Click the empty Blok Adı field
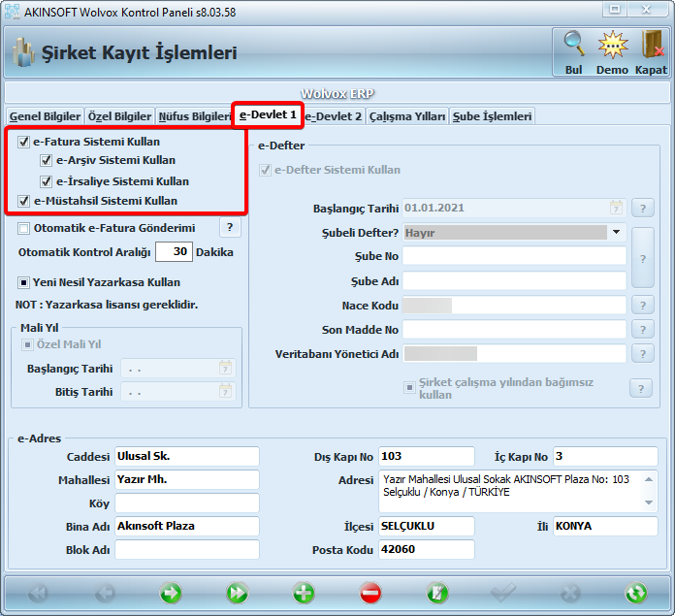Image resolution: width=675 pixels, height=616 pixels. click(187, 549)
